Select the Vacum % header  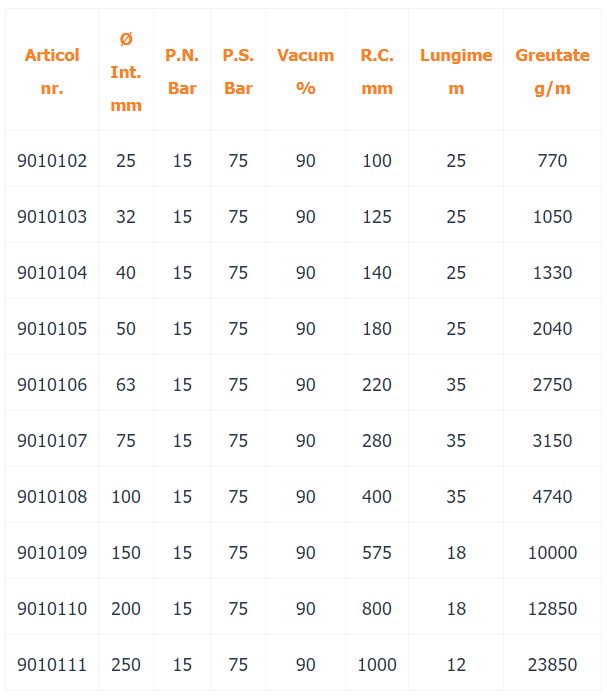point(305,71)
